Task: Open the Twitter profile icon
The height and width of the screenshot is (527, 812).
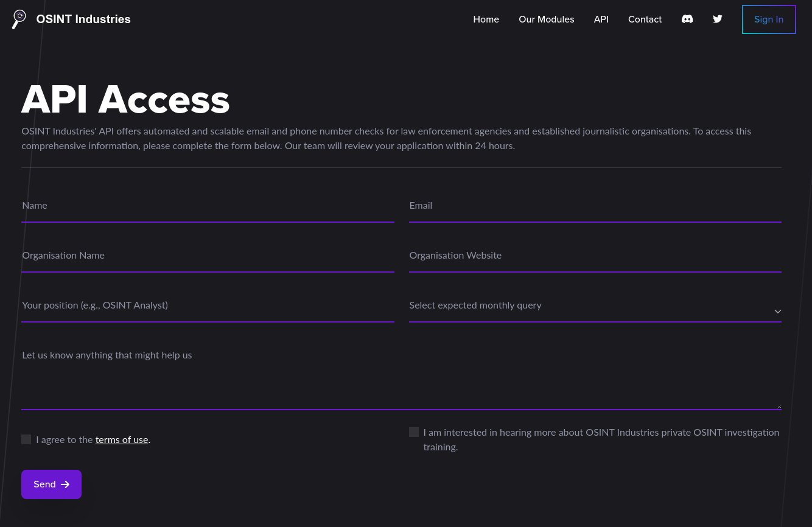Action: (717, 19)
